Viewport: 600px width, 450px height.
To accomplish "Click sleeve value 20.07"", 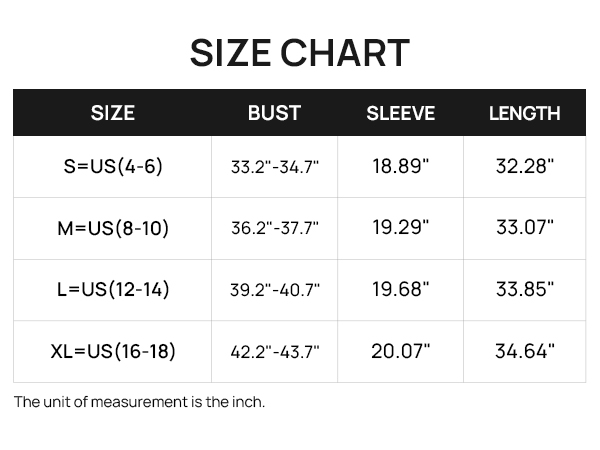I will (x=401, y=351).
